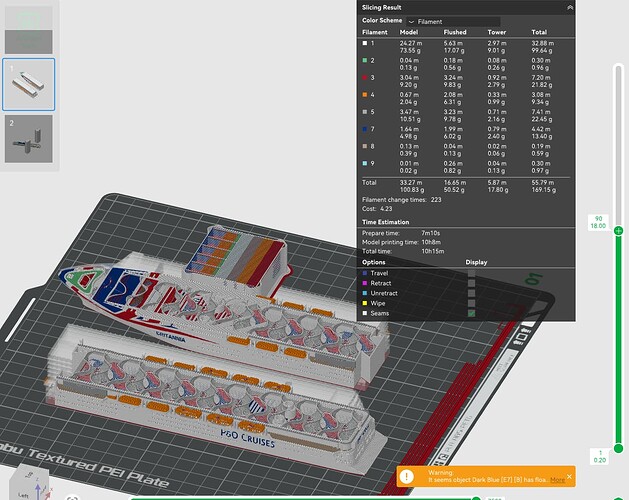Screen dimensions: 629x500
Task: Click the Tower column header
Action: [497, 32]
